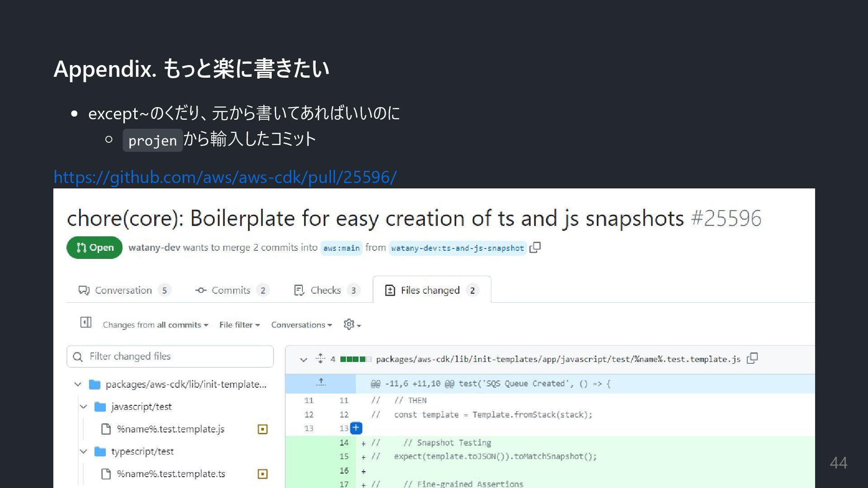Click the Commits tab commit icon
Screen dimensions: 868x488
click(x=201, y=290)
